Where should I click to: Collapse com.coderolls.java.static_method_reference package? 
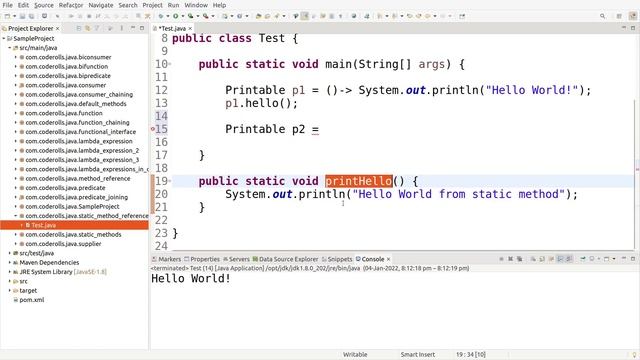click(x=16, y=216)
